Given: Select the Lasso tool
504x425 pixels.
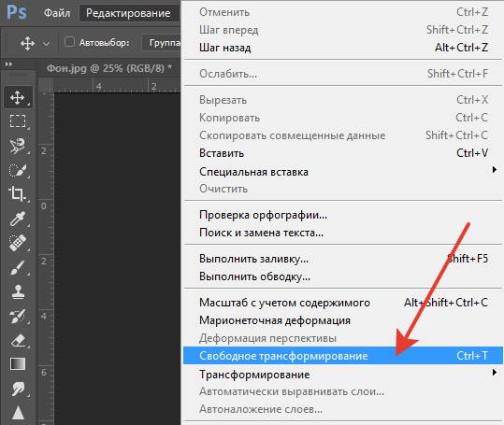Looking at the screenshot, I should tap(18, 146).
